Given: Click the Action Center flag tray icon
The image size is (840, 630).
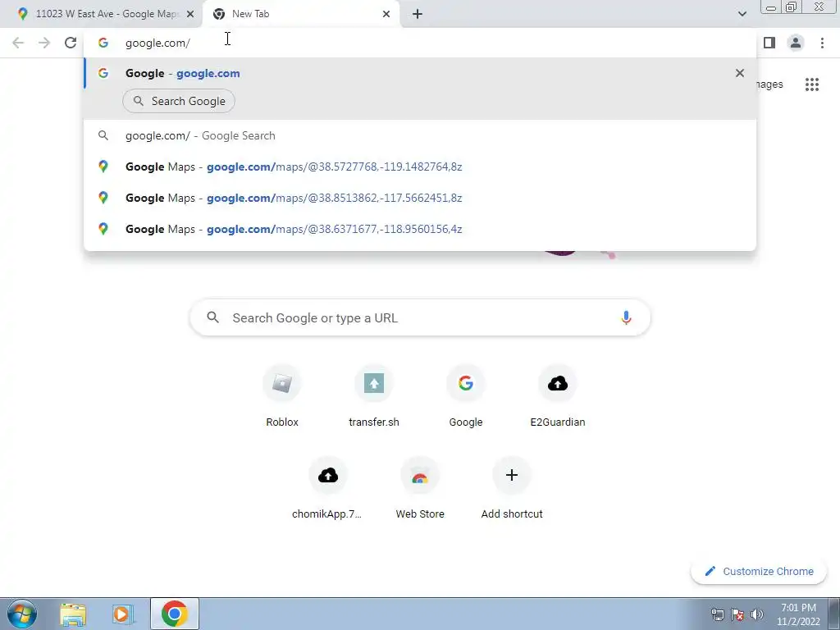Looking at the screenshot, I should pos(737,614).
